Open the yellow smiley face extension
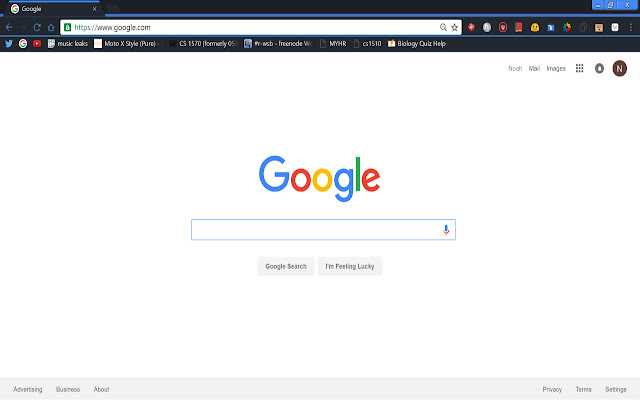Viewport: 640px width, 400px height. point(535,27)
